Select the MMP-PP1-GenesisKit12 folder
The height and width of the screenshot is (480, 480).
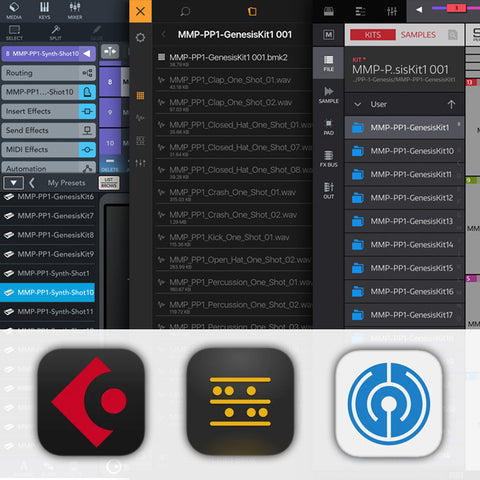tap(404, 198)
